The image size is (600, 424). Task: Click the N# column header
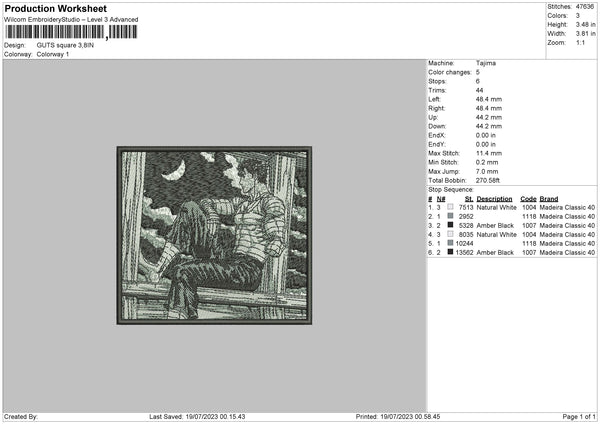(441, 199)
